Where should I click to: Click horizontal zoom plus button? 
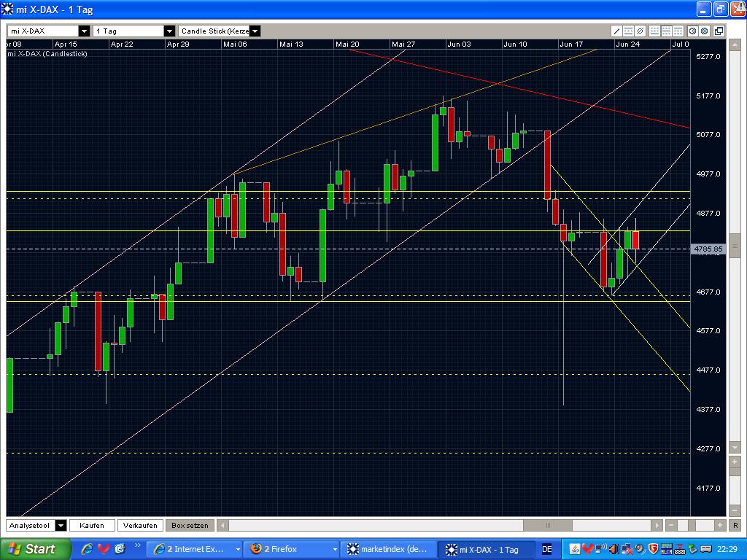720,525
